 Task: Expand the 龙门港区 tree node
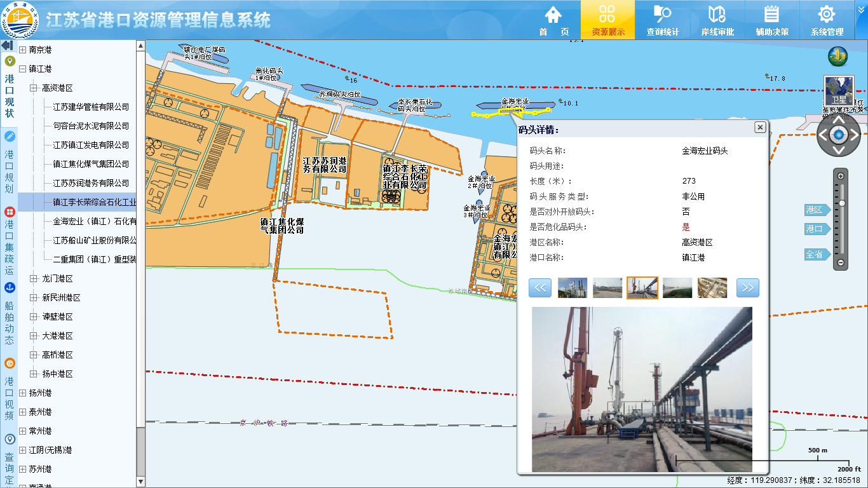point(34,278)
